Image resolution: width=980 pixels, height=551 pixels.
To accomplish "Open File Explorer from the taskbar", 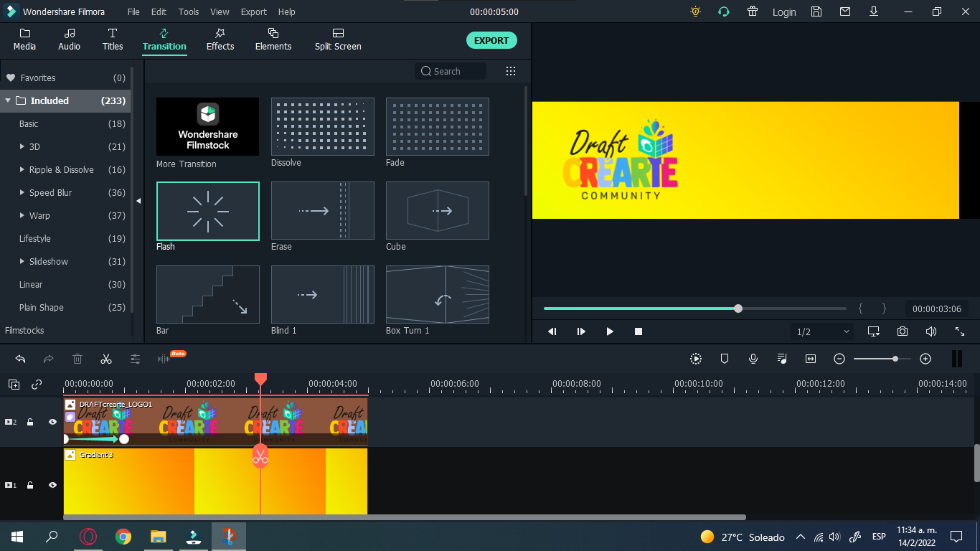I will [158, 537].
